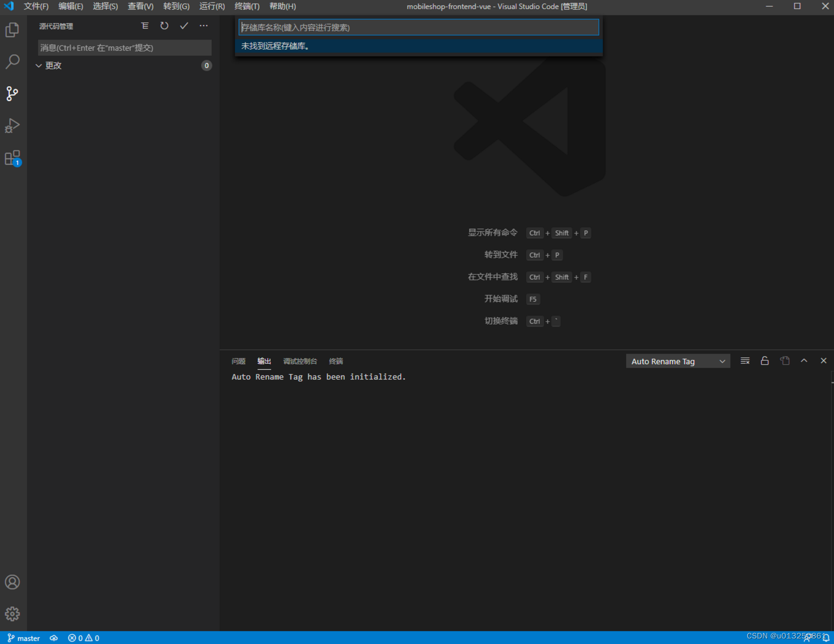Open the 文件(F) menu

coord(36,7)
